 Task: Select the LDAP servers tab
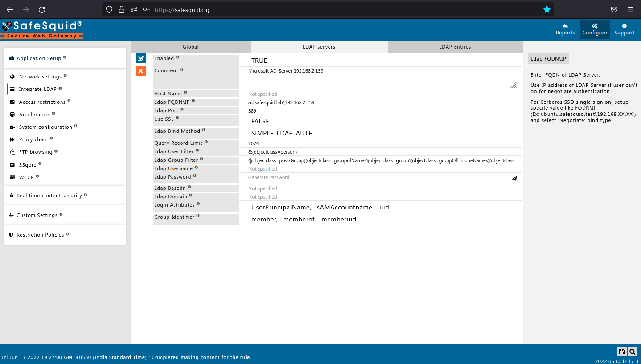(319, 47)
